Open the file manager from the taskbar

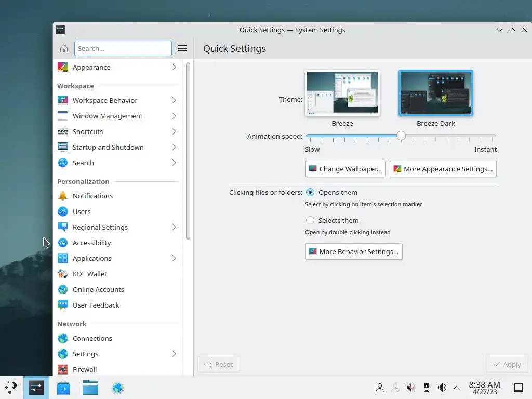pyautogui.click(x=90, y=388)
